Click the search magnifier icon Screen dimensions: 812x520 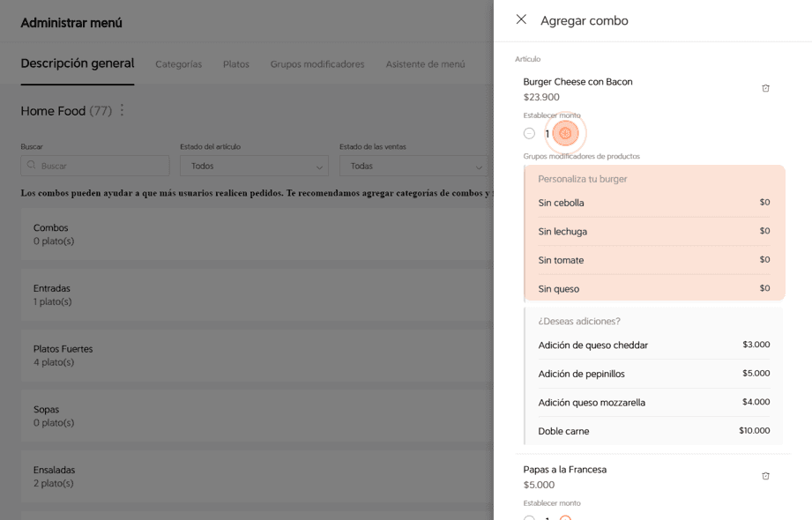31,165
